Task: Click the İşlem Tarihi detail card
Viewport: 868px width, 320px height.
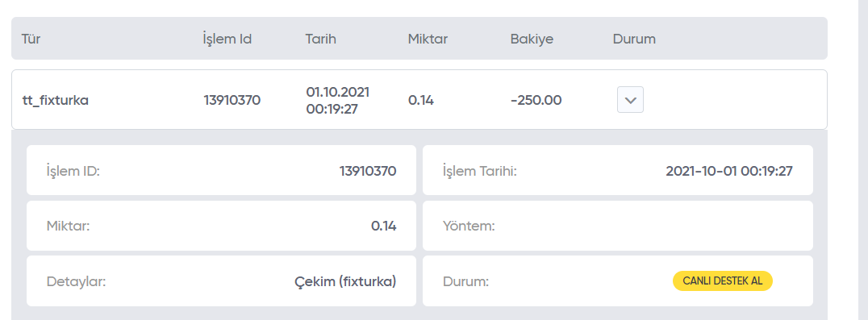Action: [618, 170]
